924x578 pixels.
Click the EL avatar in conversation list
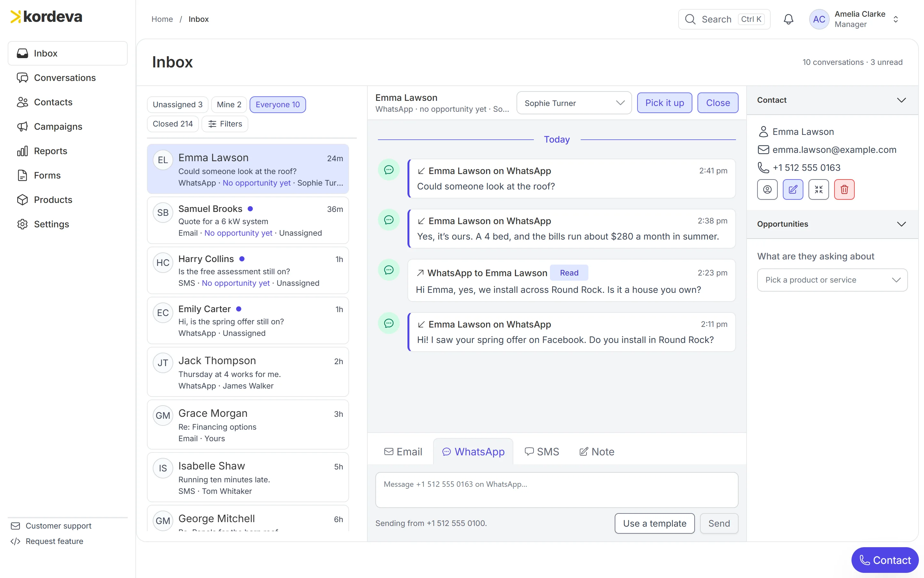[x=163, y=160]
